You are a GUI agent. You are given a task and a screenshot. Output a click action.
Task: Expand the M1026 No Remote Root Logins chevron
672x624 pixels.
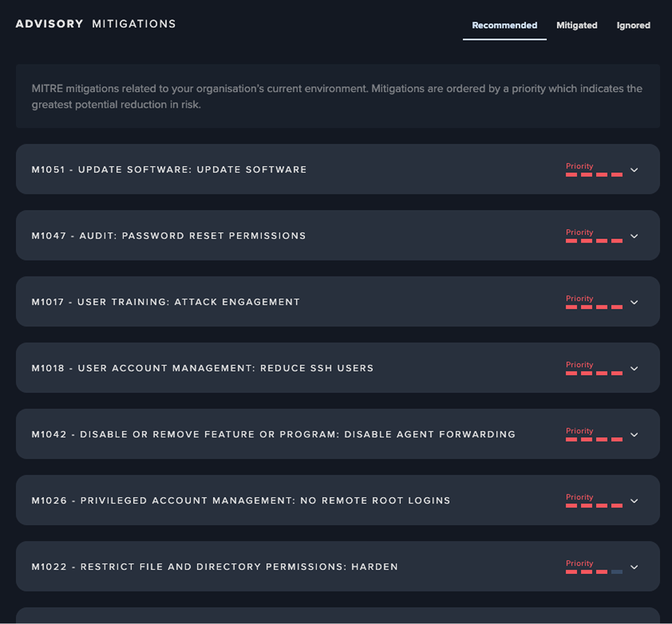click(634, 501)
